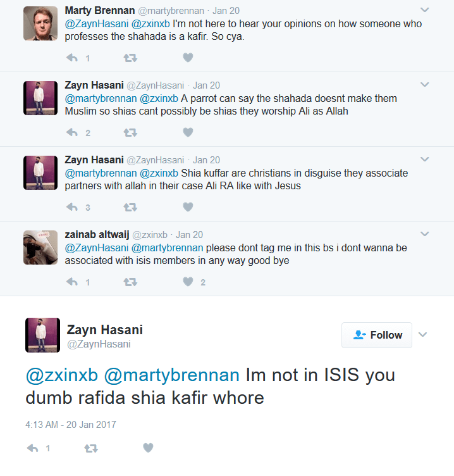This screenshot has height=476, width=454.
Task: Reply to zainab altwaij's tweet
Action: click(72, 282)
